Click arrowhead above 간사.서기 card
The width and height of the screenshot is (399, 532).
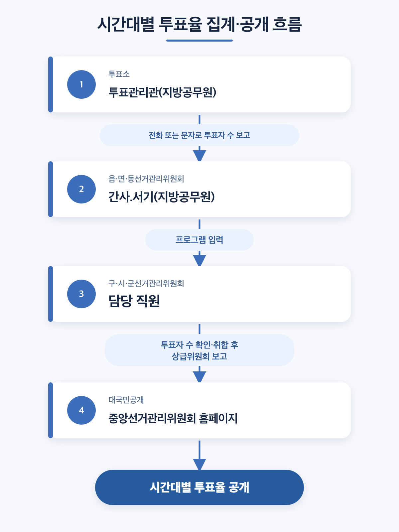199,156
